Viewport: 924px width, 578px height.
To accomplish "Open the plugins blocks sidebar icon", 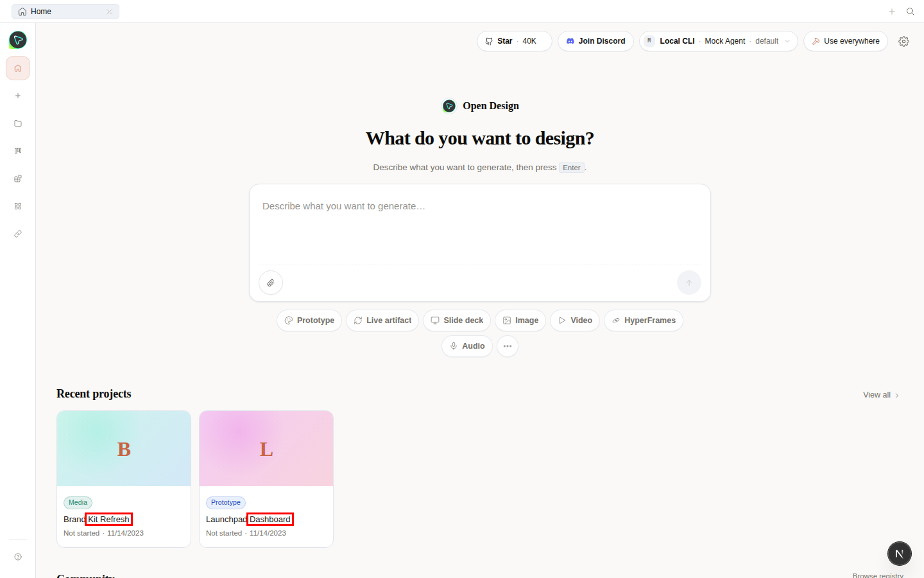I will pos(18,179).
